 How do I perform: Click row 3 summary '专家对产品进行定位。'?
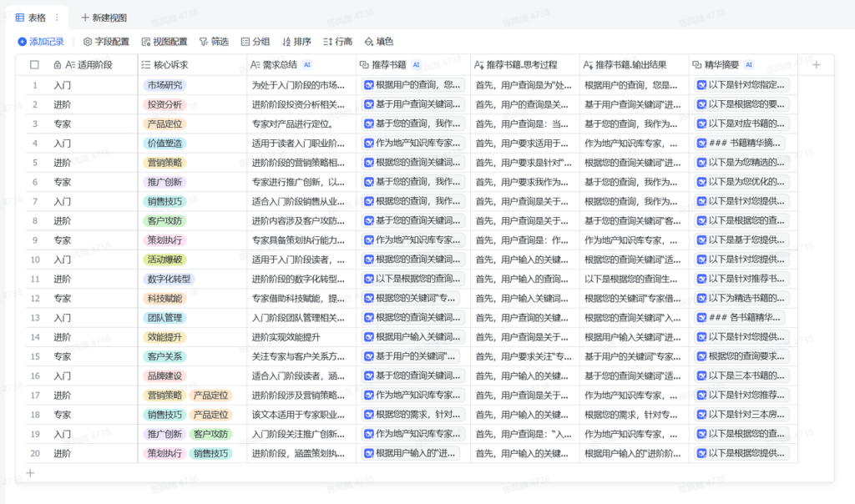pyautogui.click(x=291, y=124)
